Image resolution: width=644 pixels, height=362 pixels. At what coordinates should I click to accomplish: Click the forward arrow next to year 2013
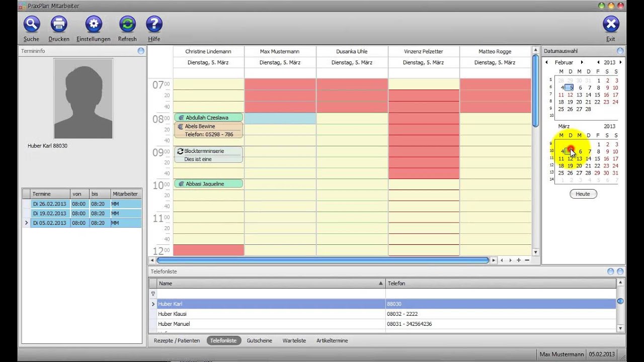click(621, 62)
